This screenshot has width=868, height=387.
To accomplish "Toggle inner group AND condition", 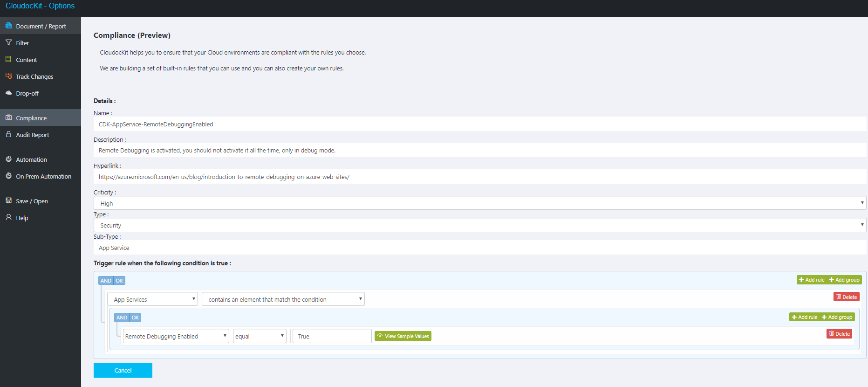I will (122, 318).
